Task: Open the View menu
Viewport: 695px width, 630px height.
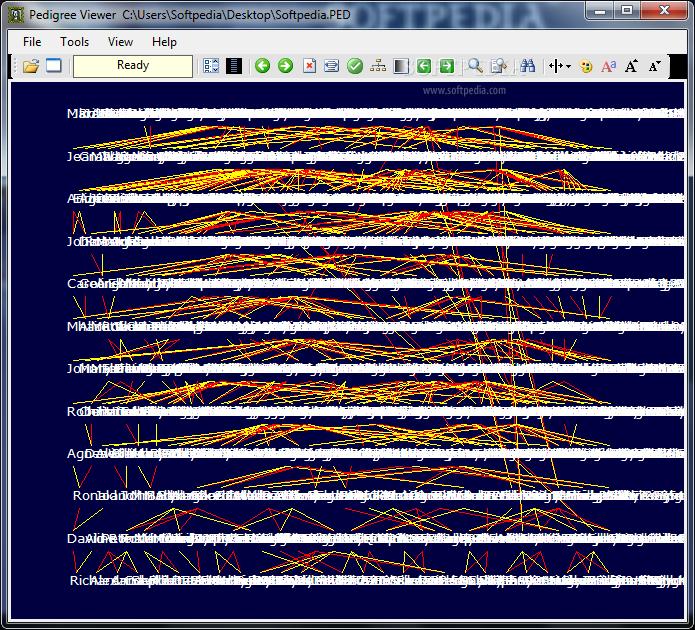Action: click(120, 42)
